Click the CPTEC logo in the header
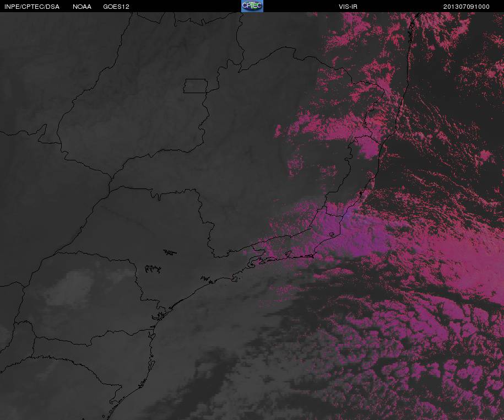This screenshot has width=504, height=420. (x=252, y=6)
